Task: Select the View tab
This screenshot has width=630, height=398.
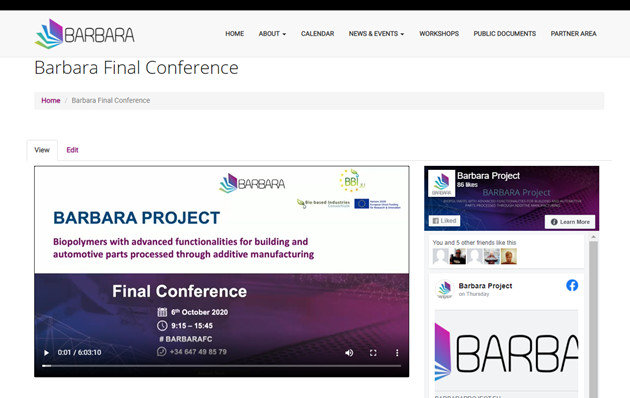Action: pos(42,150)
